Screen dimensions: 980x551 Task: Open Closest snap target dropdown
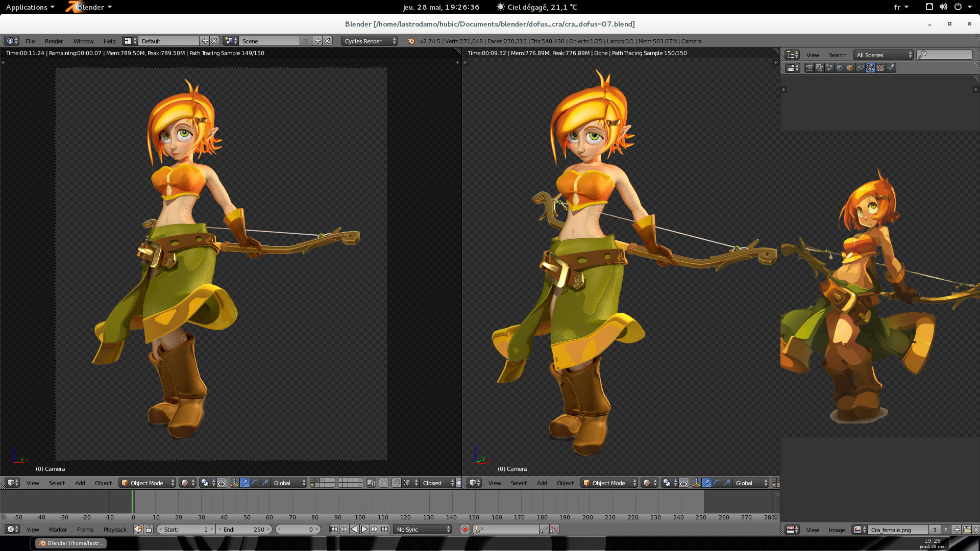coord(438,483)
